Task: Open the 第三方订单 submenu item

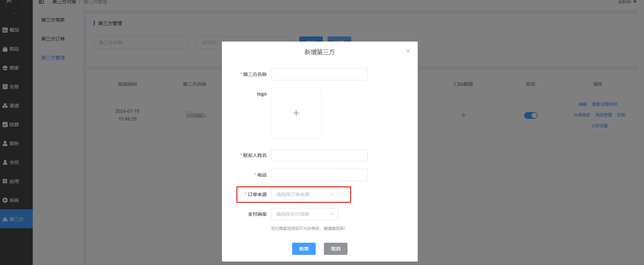Action: [53, 39]
